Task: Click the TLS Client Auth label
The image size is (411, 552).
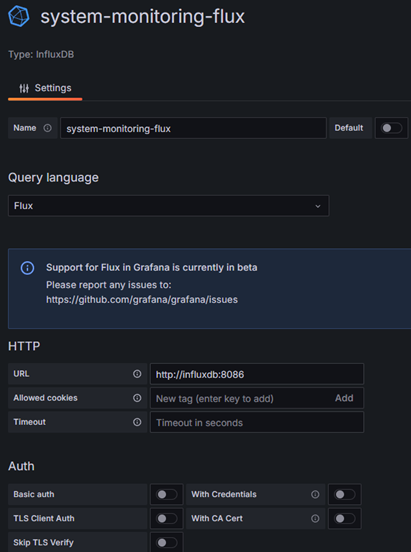Action: [44, 518]
